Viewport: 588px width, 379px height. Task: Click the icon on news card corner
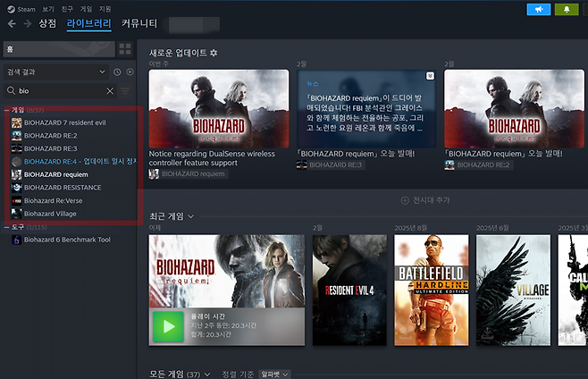(x=430, y=76)
